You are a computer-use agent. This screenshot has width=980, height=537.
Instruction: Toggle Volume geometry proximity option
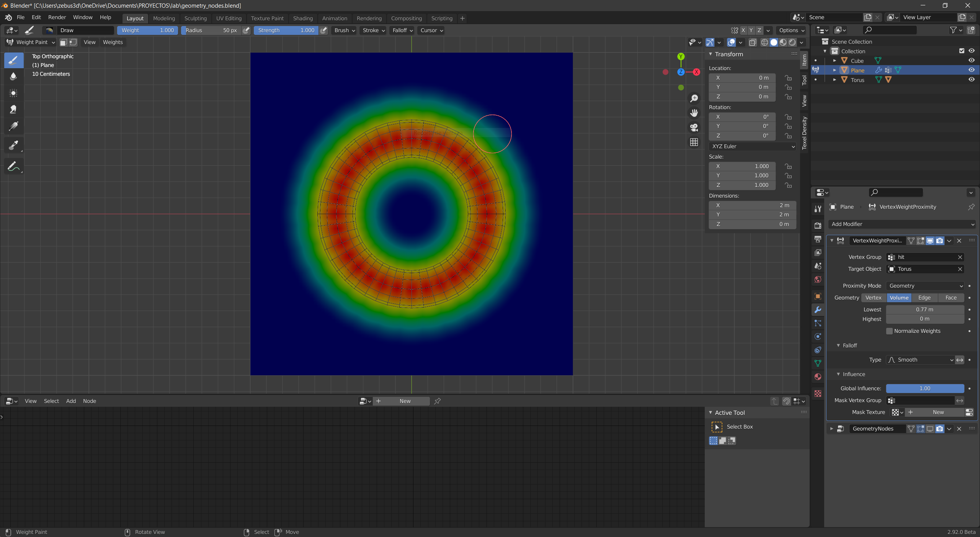coord(899,298)
